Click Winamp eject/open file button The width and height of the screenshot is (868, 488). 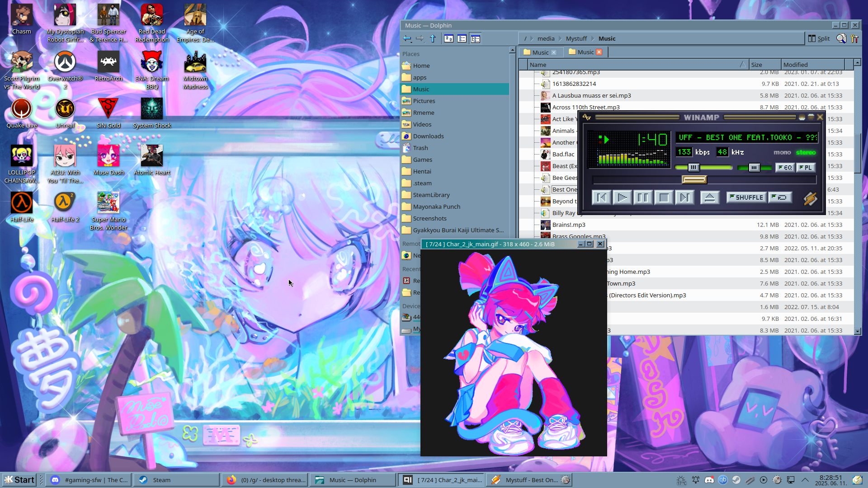(x=710, y=197)
